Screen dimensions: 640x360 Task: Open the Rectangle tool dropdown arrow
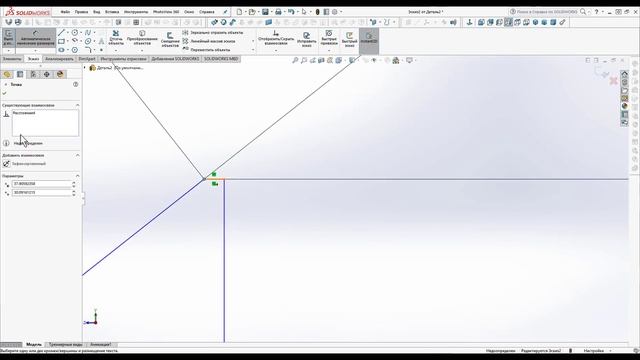[x=68, y=41]
